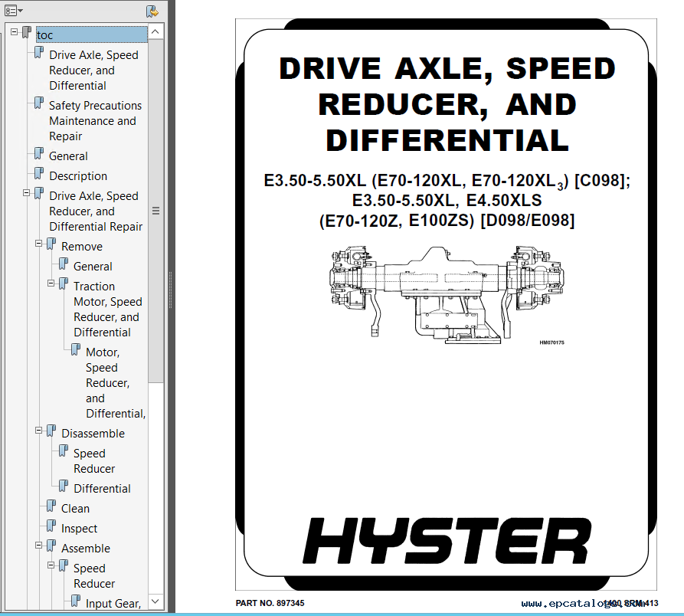Click icon beside first Drive Axle bookmark
The image size is (684, 616).
coord(39,53)
